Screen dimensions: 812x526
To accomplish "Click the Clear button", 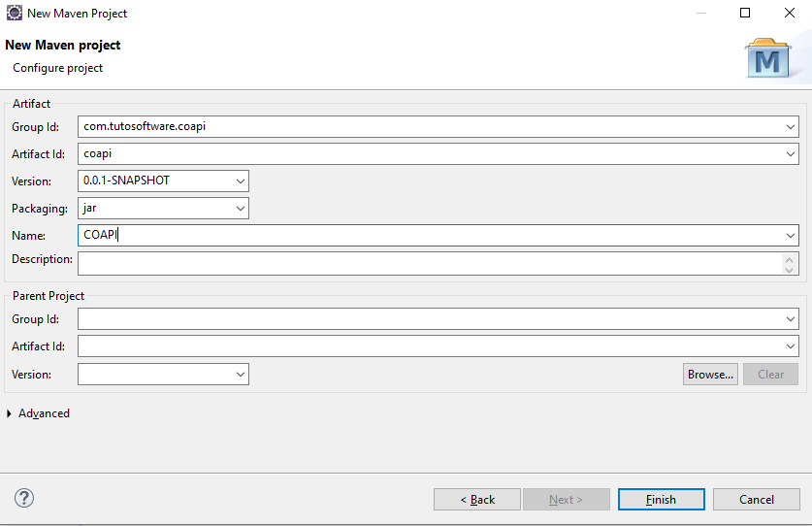I will (770, 375).
